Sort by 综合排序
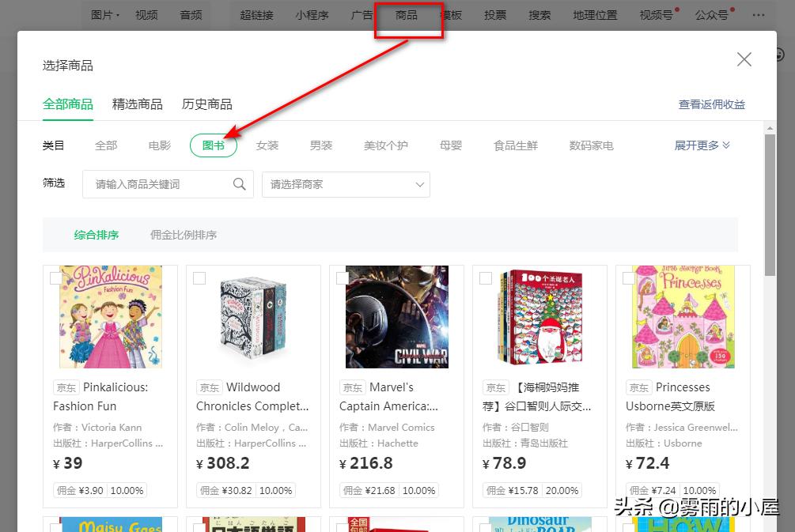 click(x=97, y=235)
